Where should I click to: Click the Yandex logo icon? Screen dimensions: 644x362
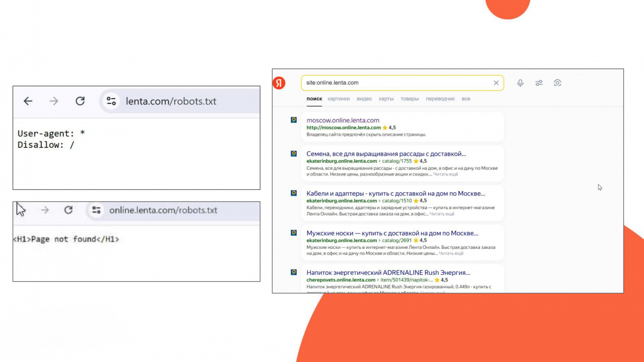tap(279, 83)
